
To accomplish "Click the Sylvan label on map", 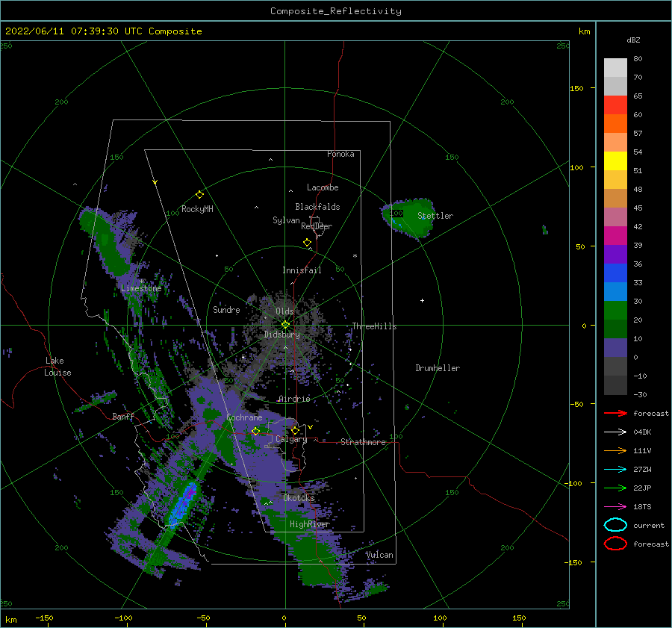I will coord(286,220).
